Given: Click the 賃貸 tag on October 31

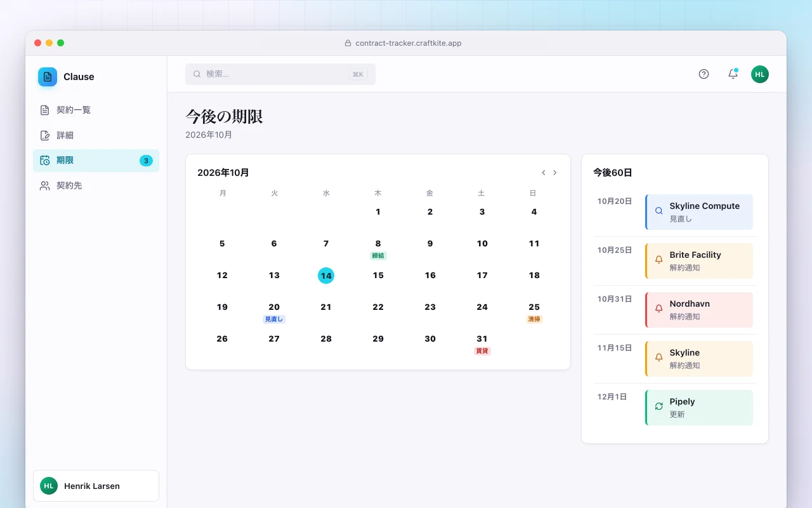Looking at the screenshot, I should click(482, 351).
